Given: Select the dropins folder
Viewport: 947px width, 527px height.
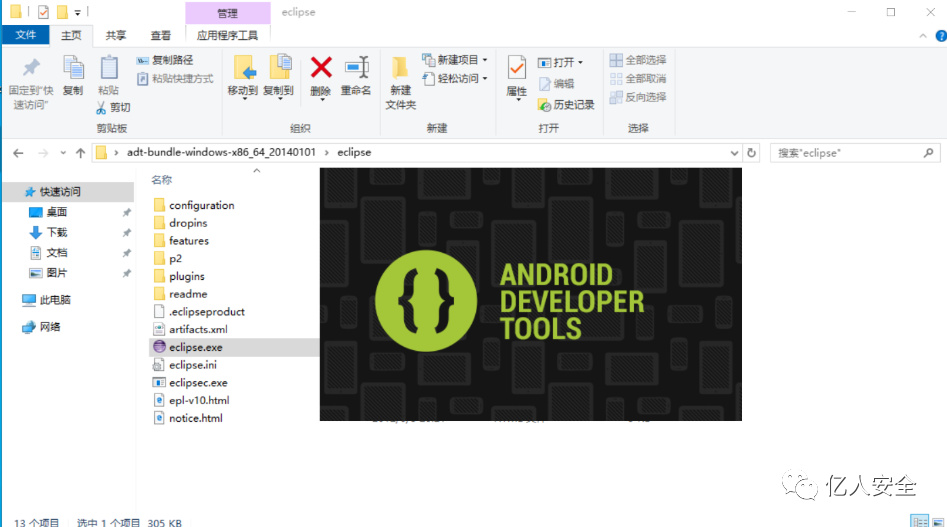Looking at the screenshot, I should pos(181,223).
